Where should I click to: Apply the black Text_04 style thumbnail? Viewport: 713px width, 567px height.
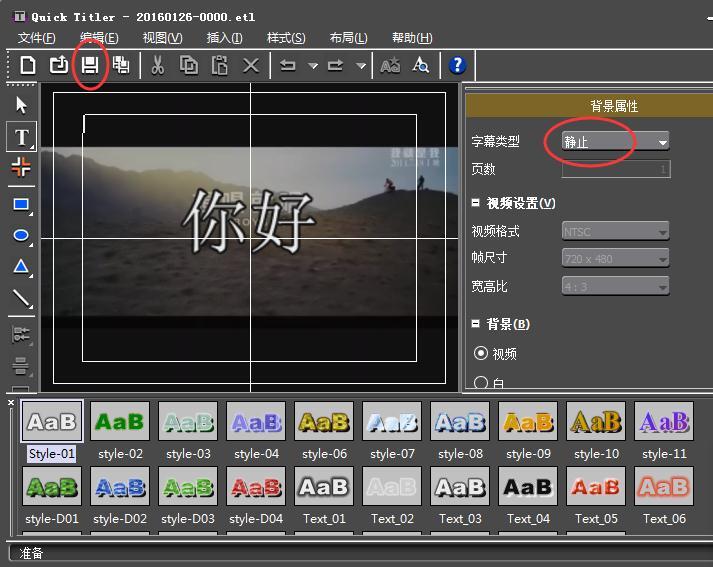pos(528,487)
